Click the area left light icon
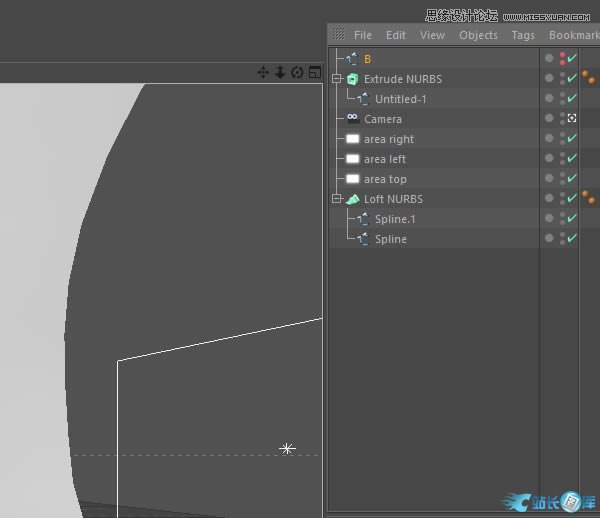The height and width of the screenshot is (518, 600). coord(352,159)
